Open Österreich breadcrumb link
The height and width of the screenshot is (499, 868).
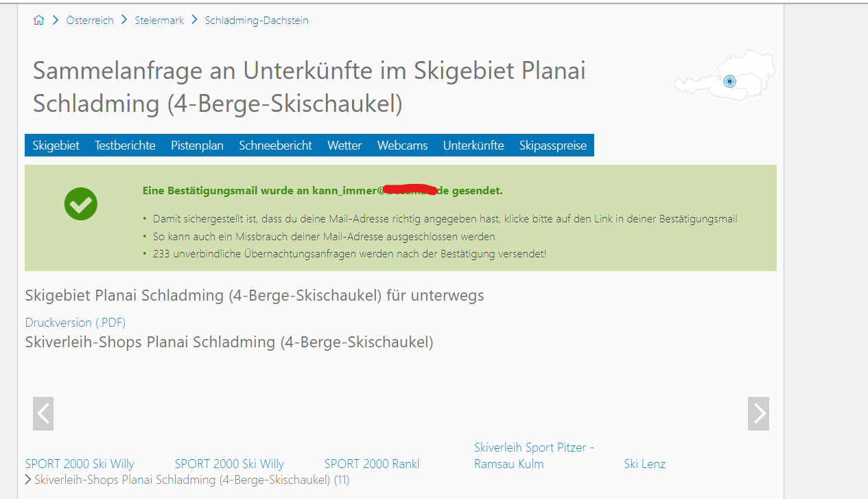pos(90,21)
